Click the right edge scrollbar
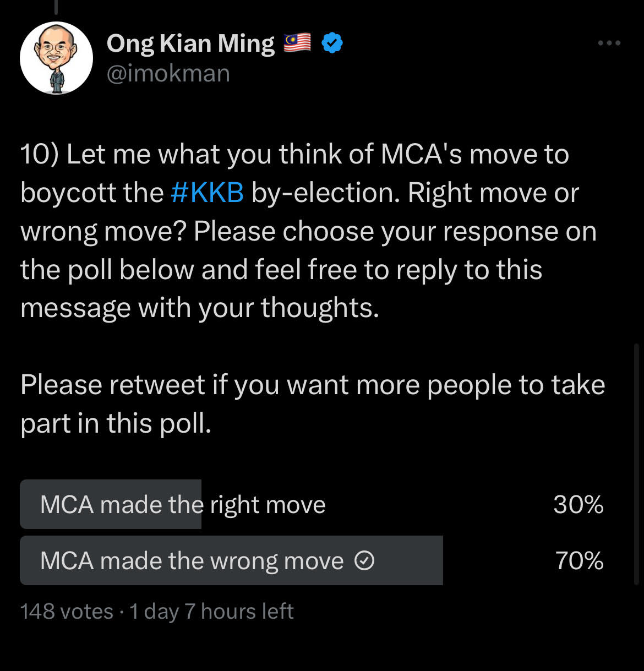This screenshot has width=644, height=671. click(636, 464)
